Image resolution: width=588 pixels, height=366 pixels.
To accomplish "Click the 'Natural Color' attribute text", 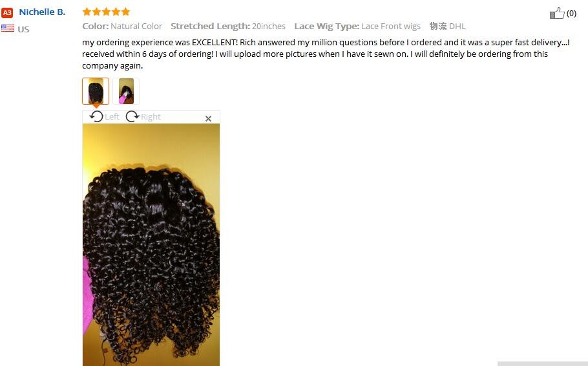I will pyautogui.click(x=136, y=27).
